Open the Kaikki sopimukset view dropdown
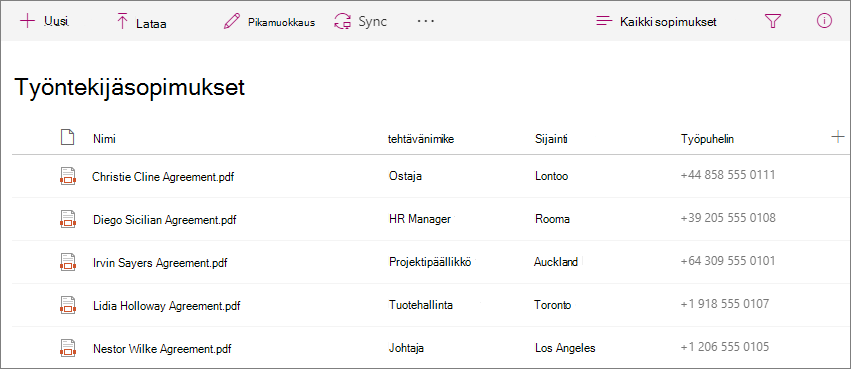851x369 pixels. pos(668,22)
